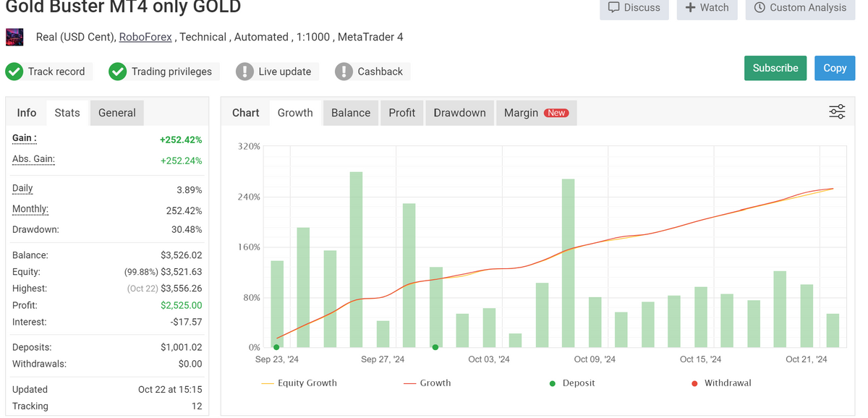Click the green Subscribe button
This screenshot has height=418, width=868.
coord(775,68)
